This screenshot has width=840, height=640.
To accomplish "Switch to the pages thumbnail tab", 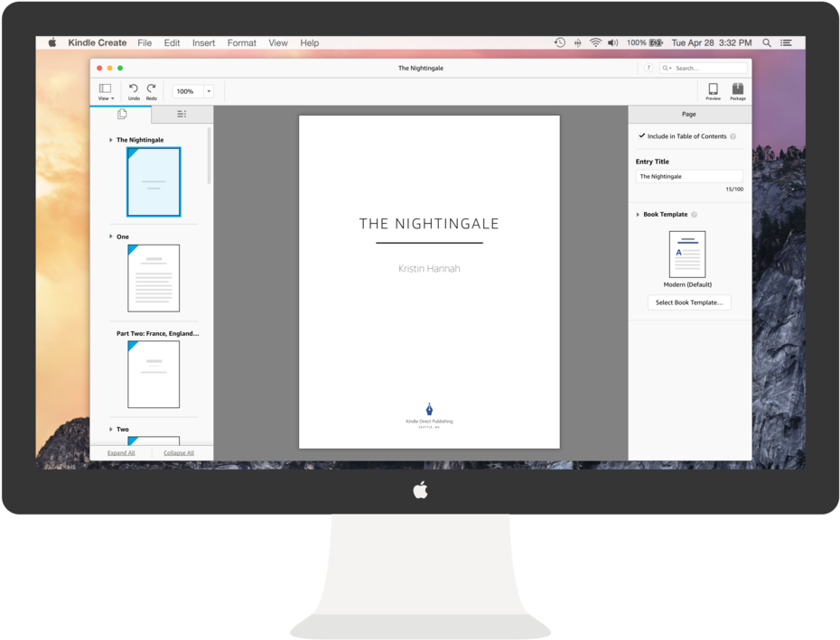I will tap(122, 114).
